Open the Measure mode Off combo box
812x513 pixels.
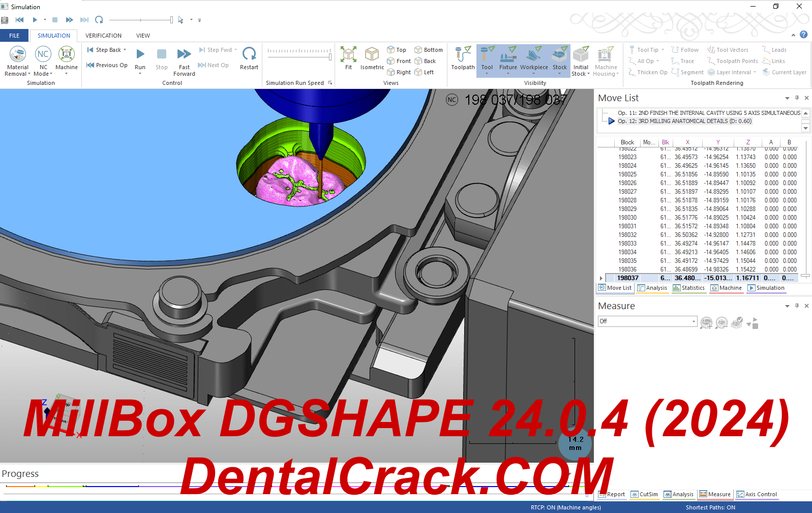(x=647, y=321)
